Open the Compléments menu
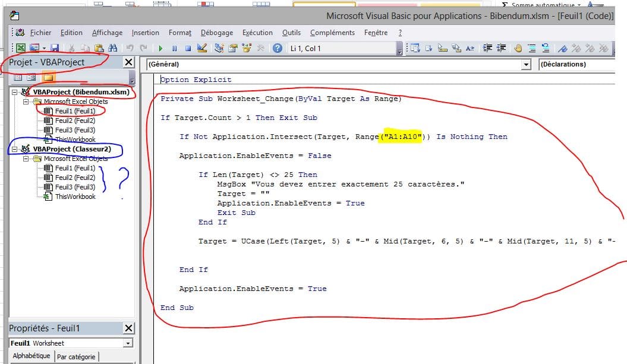Screen dimensions: 627x364 tap(332, 33)
